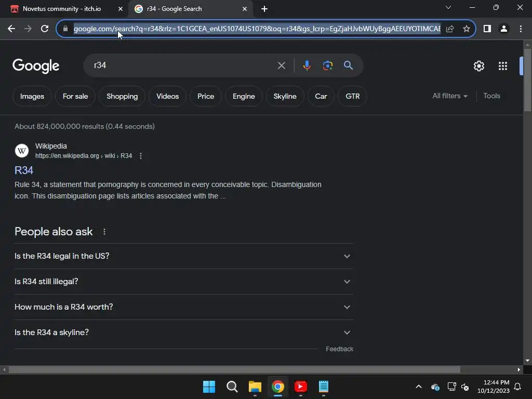
Task: Expand "Is the R34 a skyline?" question
Action: (x=184, y=332)
